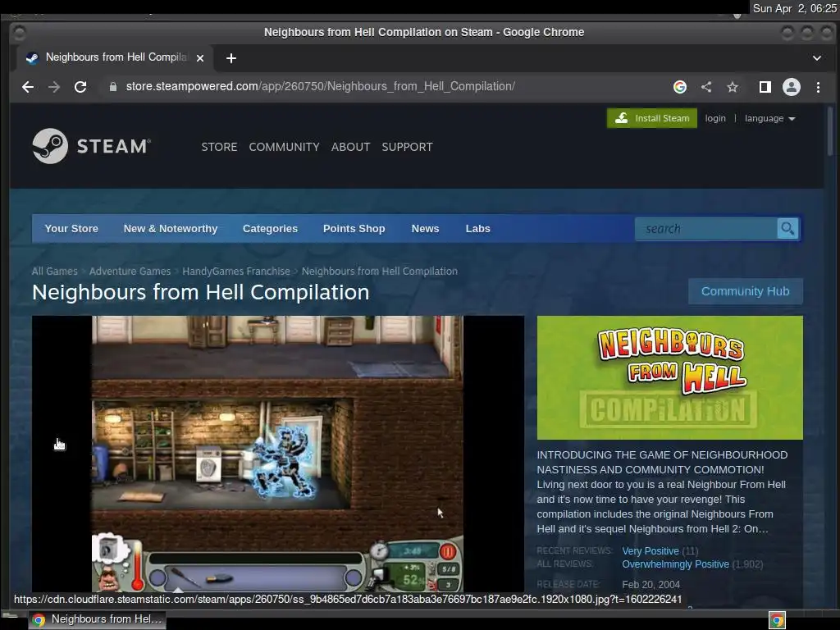This screenshot has width=840, height=630.
Task: Click the address bar URL
Action: click(321, 87)
